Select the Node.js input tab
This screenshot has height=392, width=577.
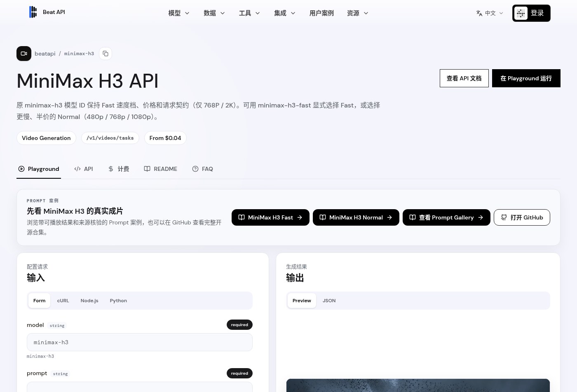click(89, 301)
